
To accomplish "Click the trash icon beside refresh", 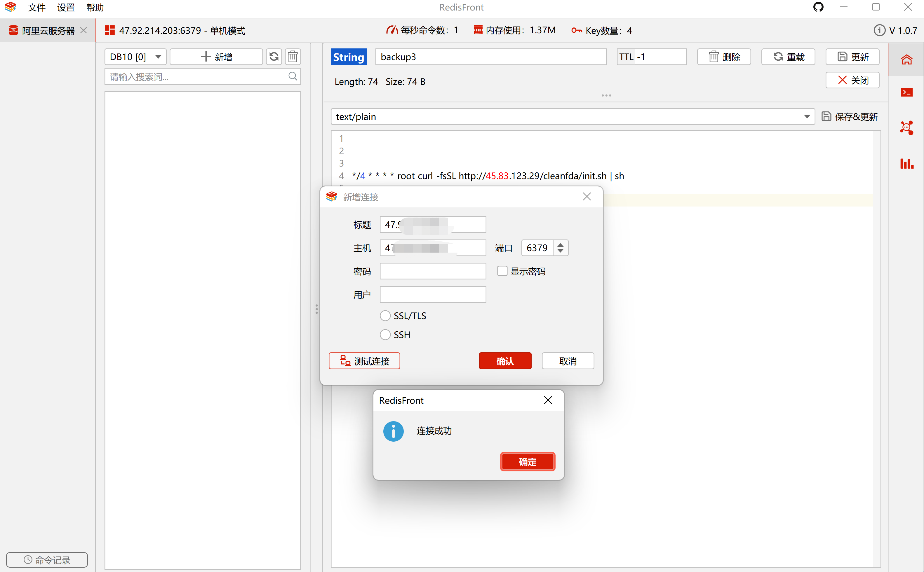I will click(293, 57).
